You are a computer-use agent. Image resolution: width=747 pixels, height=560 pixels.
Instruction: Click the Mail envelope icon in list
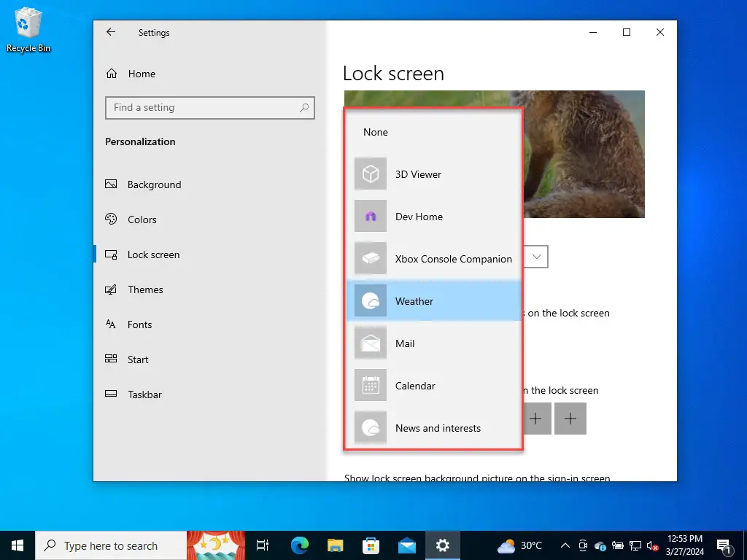click(370, 343)
